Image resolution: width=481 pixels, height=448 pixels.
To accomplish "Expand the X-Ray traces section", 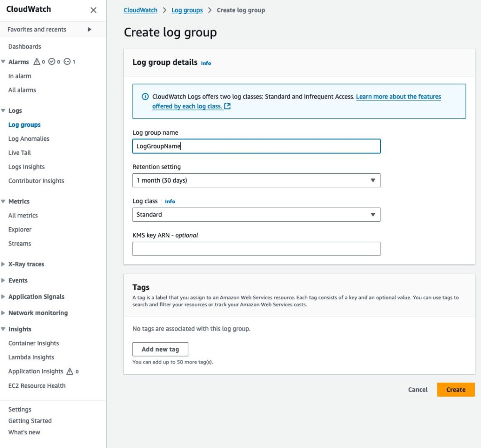I will click(3, 264).
